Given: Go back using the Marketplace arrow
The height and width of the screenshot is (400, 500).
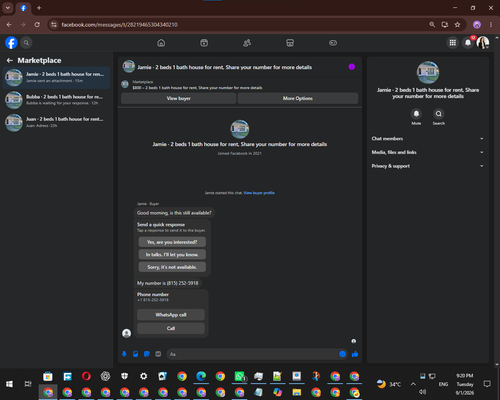Looking at the screenshot, I should click(10, 60).
